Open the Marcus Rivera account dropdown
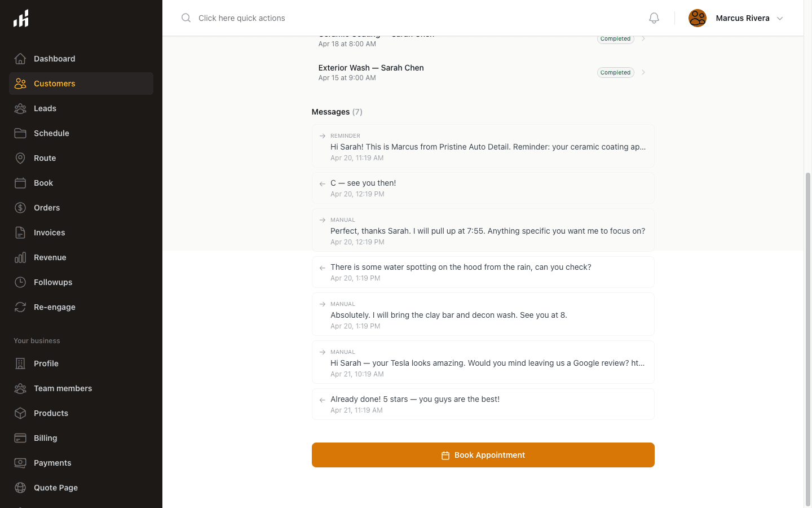Viewport: 812px width, 508px height. pos(736,17)
